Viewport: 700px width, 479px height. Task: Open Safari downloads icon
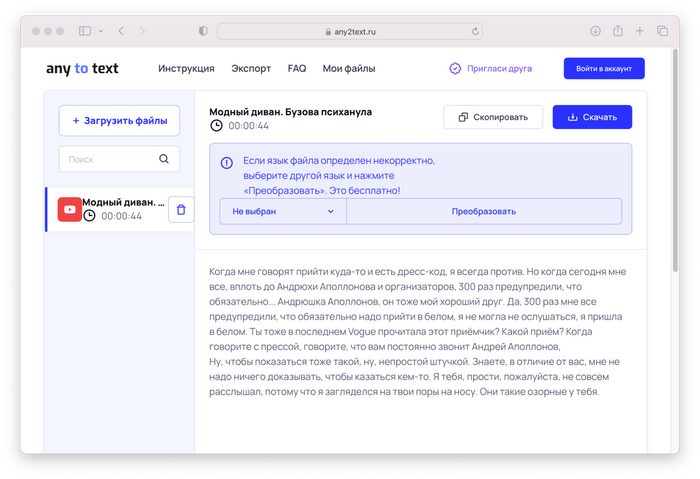pyautogui.click(x=595, y=31)
